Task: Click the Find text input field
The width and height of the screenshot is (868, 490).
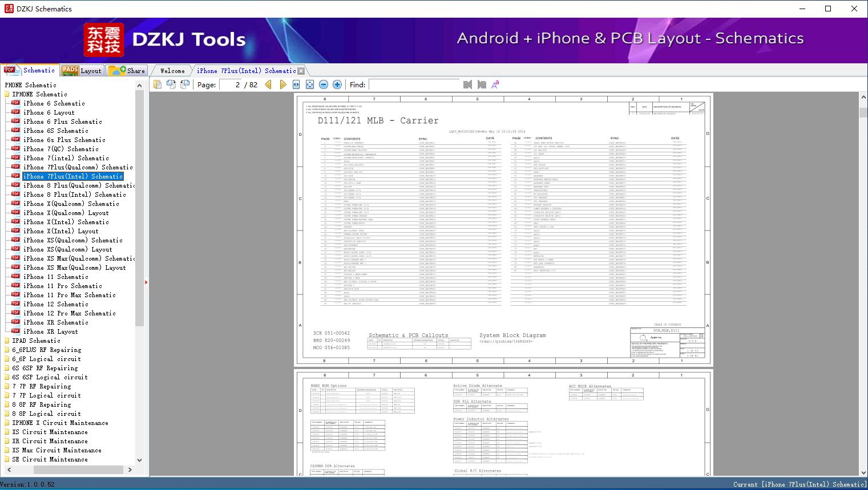Action: 414,84
